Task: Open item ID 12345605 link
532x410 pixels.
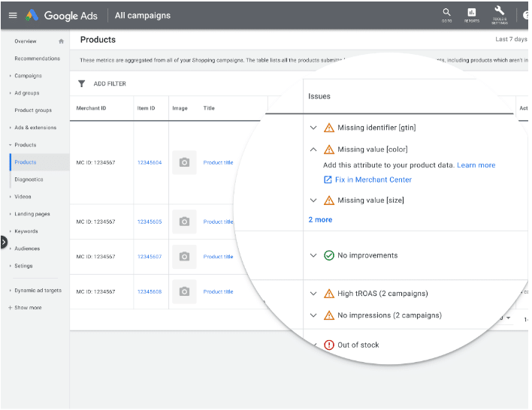Action: [150, 222]
